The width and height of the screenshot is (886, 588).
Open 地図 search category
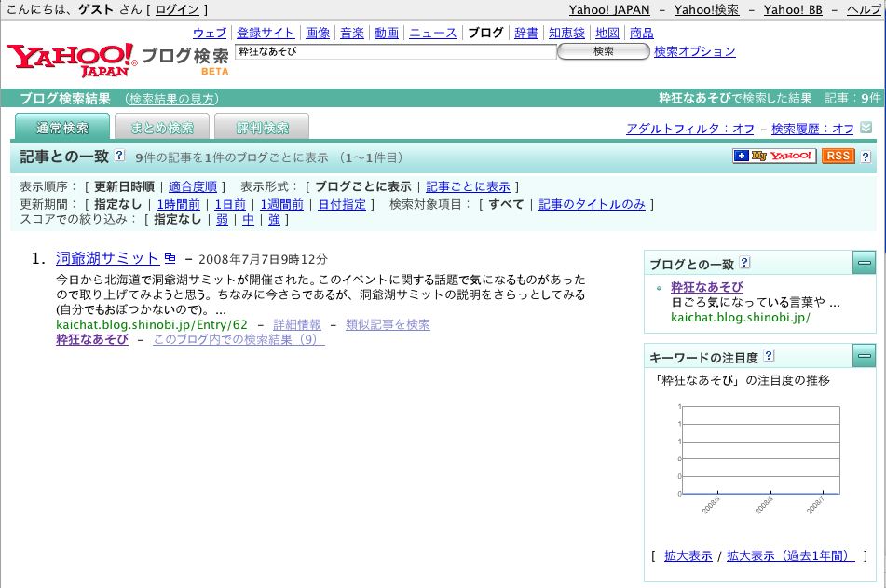coord(607,33)
